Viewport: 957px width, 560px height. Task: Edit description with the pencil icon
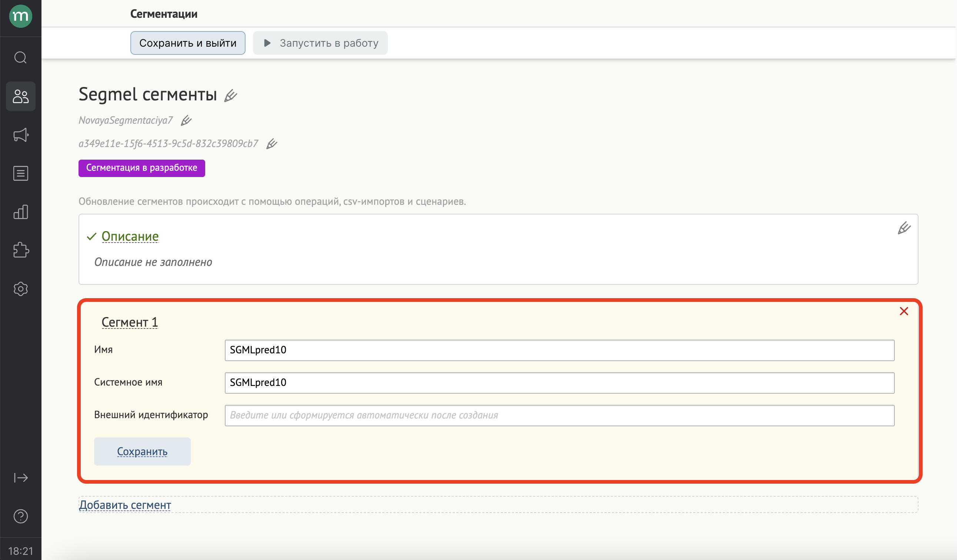904,228
